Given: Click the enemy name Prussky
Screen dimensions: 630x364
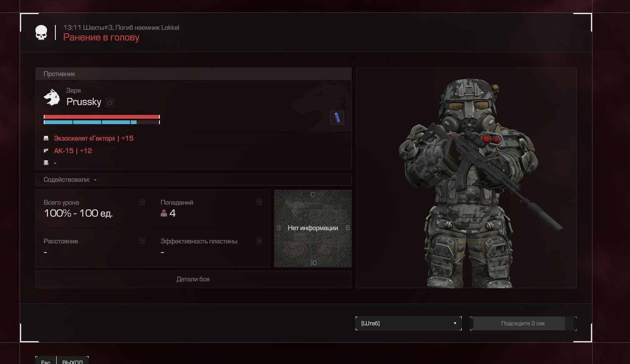Looking at the screenshot, I should [84, 102].
